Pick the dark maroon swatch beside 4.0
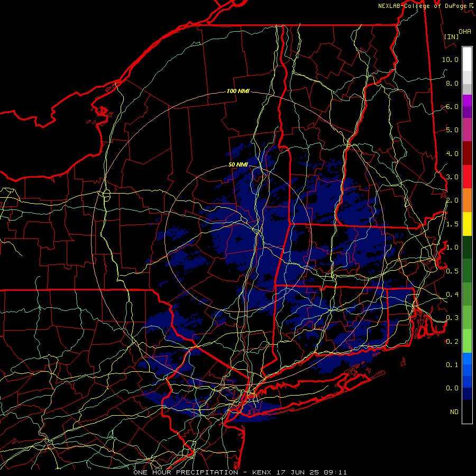Viewport: 476px width, 476px height. [x=467, y=153]
